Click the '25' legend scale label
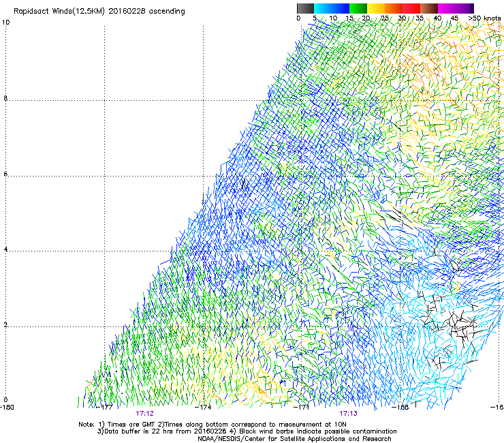Screen dimensions: 504x443 coord(384,18)
